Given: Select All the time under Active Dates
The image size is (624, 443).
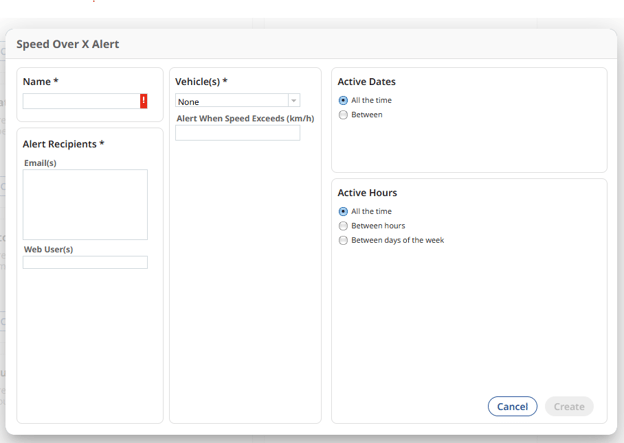Looking at the screenshot, I should (344, 100).
